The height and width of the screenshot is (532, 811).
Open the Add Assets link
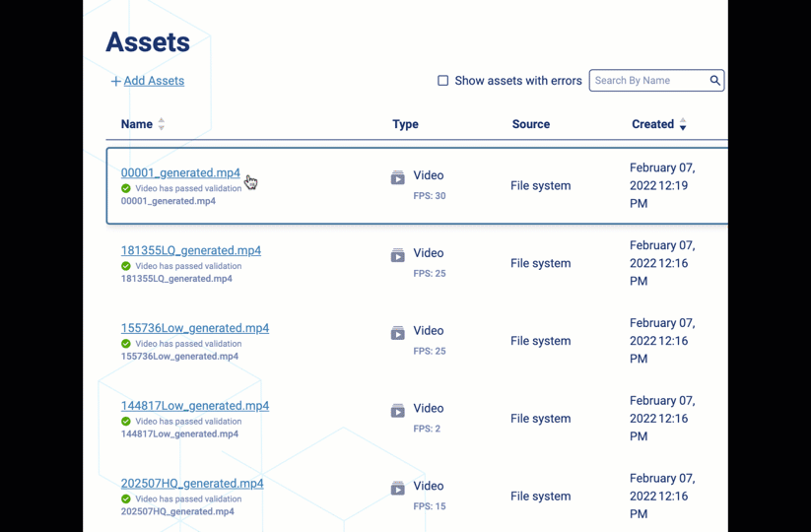point(154,81)
